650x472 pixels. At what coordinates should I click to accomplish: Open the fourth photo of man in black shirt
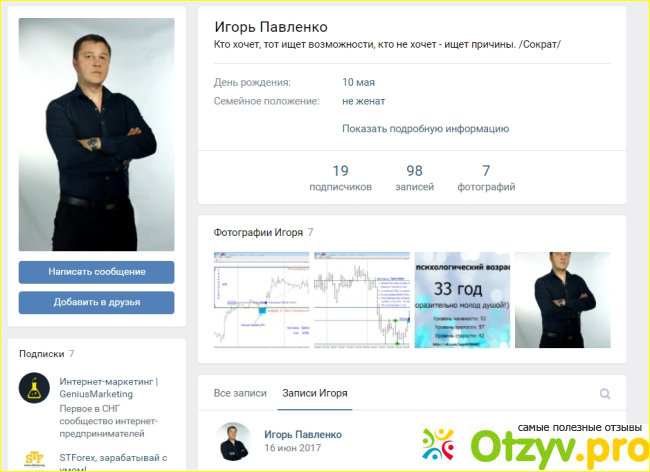click(x=563, y=300)
